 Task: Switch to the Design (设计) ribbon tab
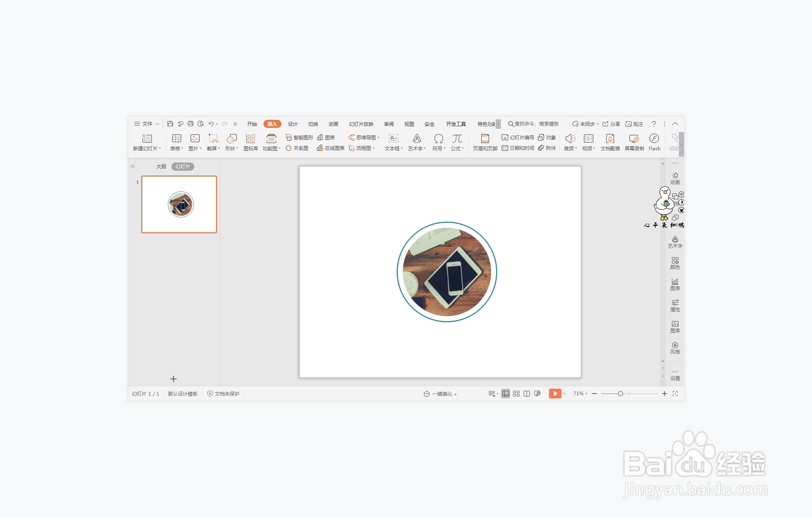tap(292, 124)
